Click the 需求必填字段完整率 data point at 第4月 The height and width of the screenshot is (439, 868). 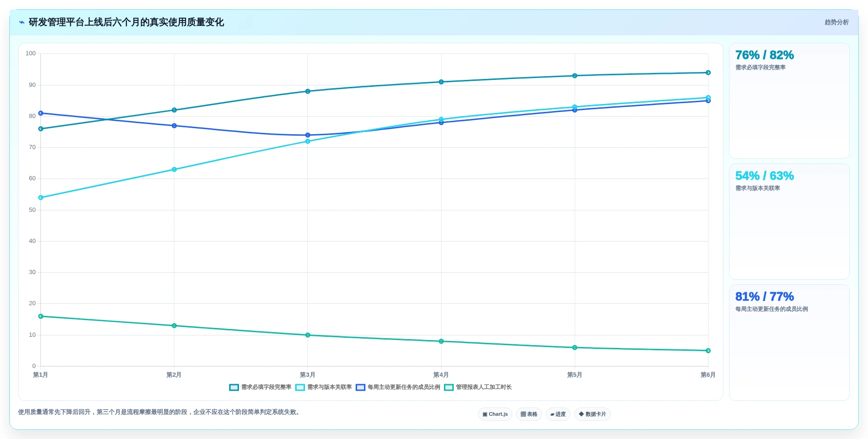point(441,82)
